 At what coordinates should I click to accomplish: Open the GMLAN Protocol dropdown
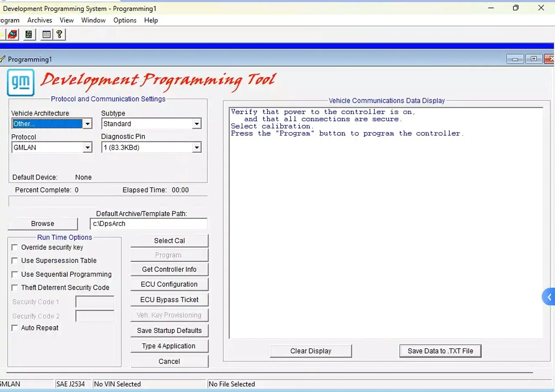click(x=87, y=148)
